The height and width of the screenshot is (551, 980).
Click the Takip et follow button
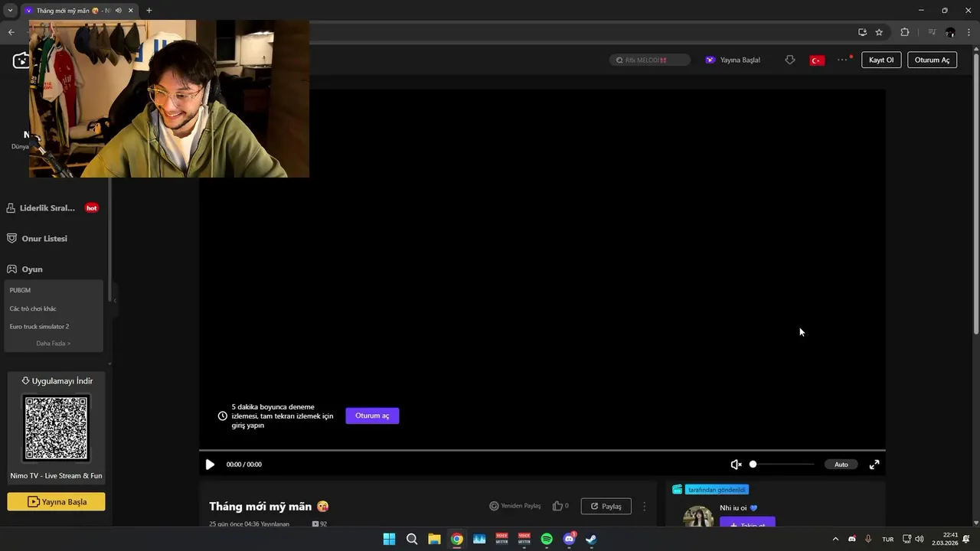[x=747, y=523]
